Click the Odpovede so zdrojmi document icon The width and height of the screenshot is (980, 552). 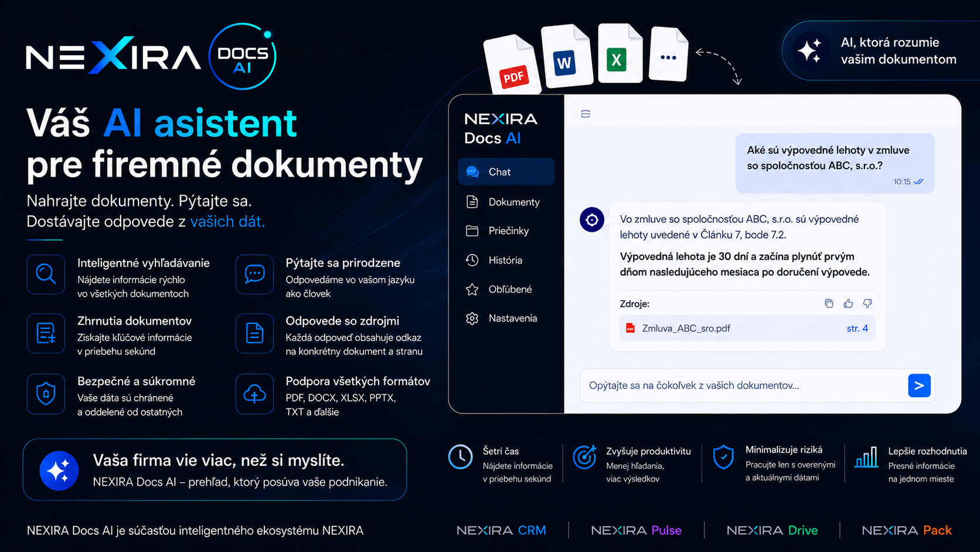(x=254, y=333)
